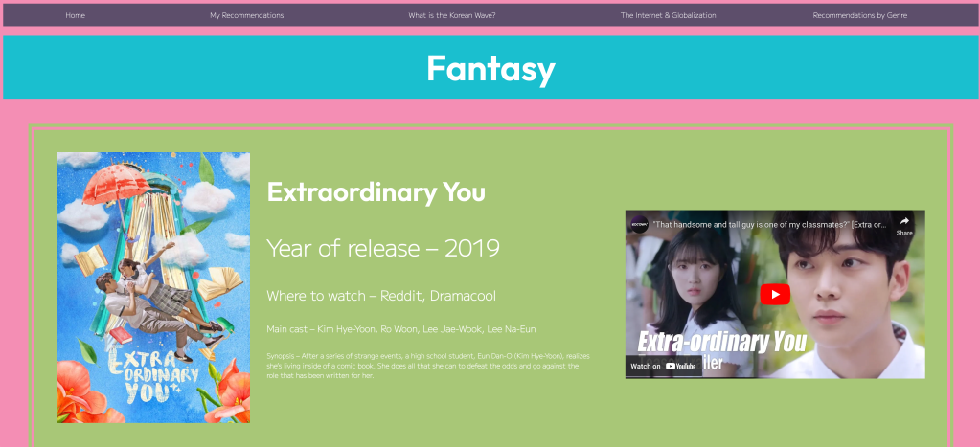Click the Year of release – 2019 line
980x447 pixels.
tap(383, 248)
